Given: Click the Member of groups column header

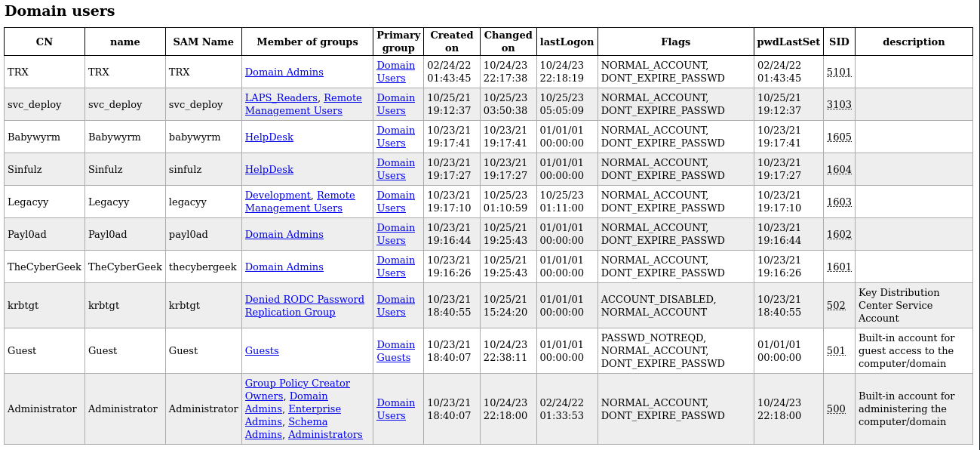Looking at the screenshot, I should pyautogui.click(x=307, y=42).
